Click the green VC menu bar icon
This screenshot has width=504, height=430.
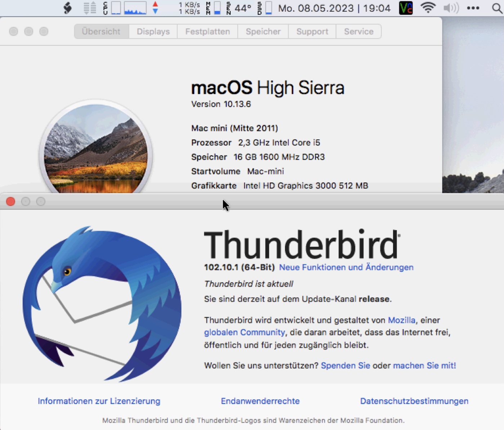(406, 8)
